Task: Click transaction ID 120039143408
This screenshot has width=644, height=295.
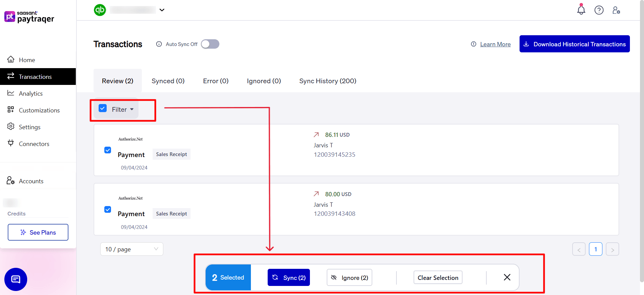Action: 334,213
